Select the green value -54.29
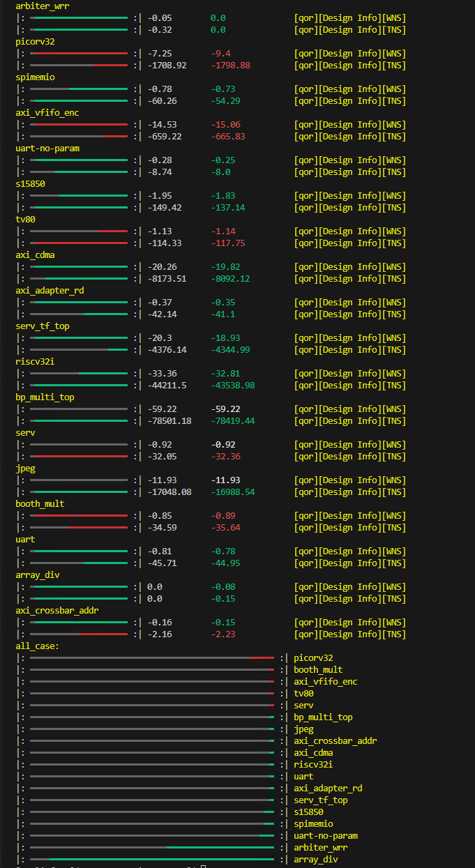Viewport: 475px width, 868px height. click(225, 101)
